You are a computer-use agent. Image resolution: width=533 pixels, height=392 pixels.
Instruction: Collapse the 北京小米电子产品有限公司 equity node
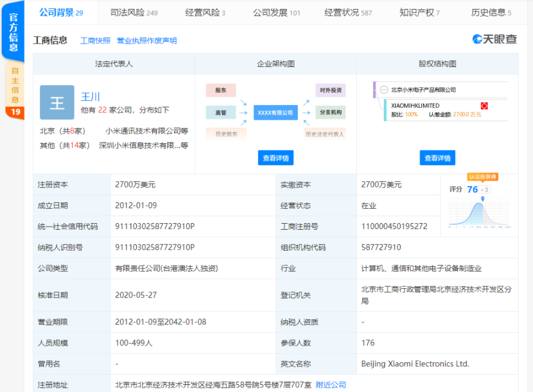point(384,89)
